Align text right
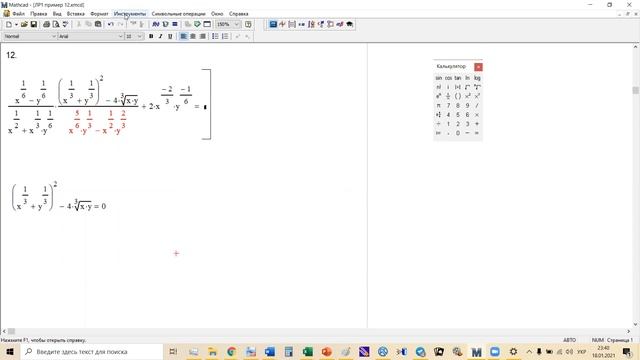The height and width of the screenshot is (360, 640). (202, 36)
